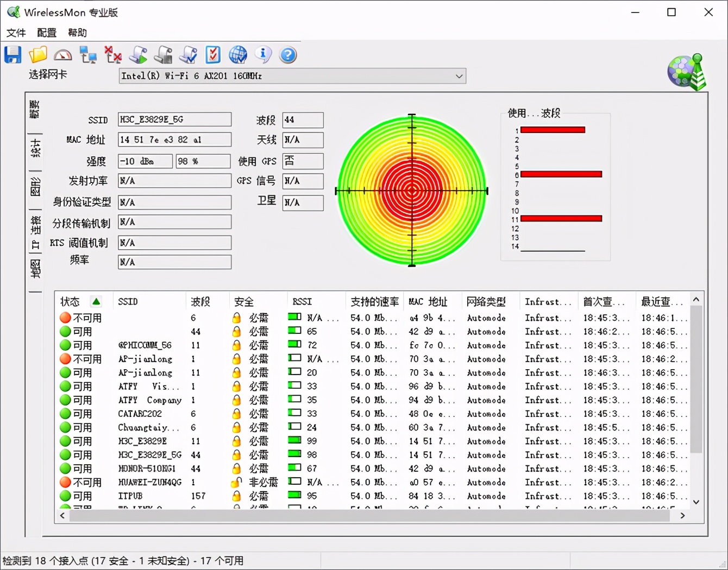The height and width of the screenshot is (570, 728).
Task: Click channel 6 usage bar
Action: 561,174
